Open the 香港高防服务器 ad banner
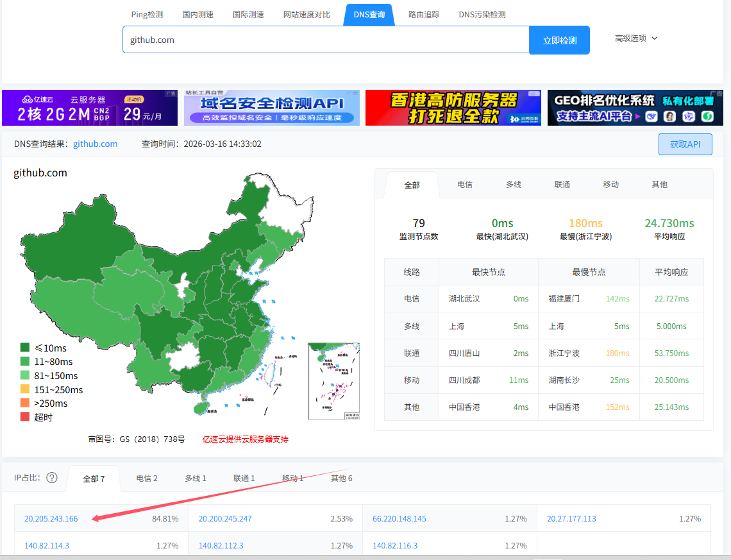 click(453, 108)
